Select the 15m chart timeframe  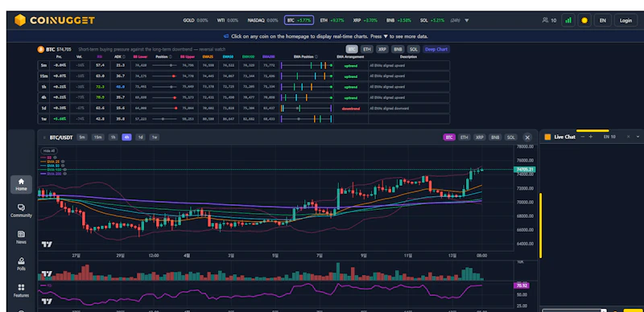(97, 138)
